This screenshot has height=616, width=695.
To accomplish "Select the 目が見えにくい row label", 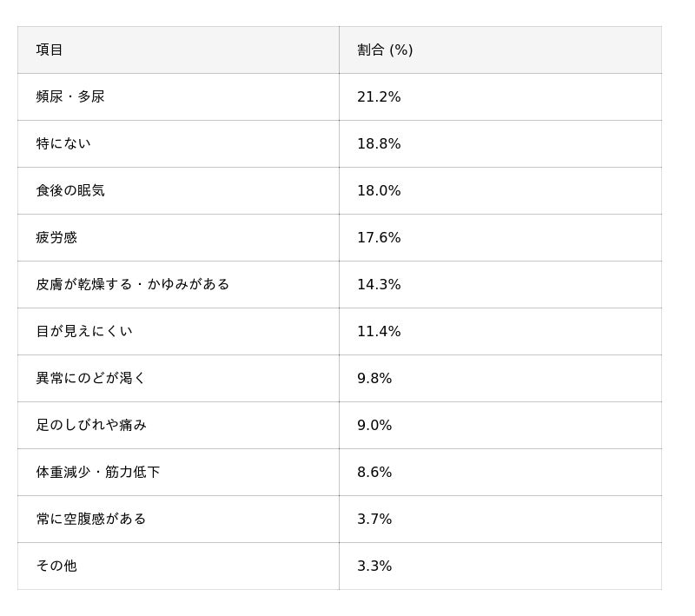I will (84, 332).
